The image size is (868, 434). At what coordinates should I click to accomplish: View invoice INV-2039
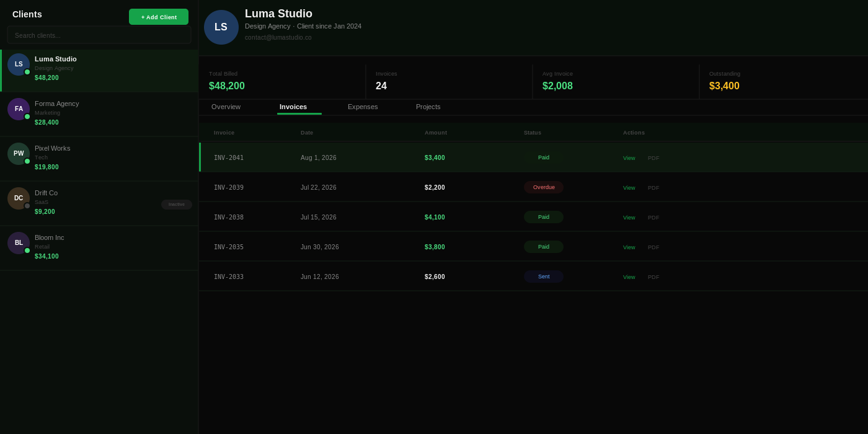pyautogui.click(x=629, y=188)
